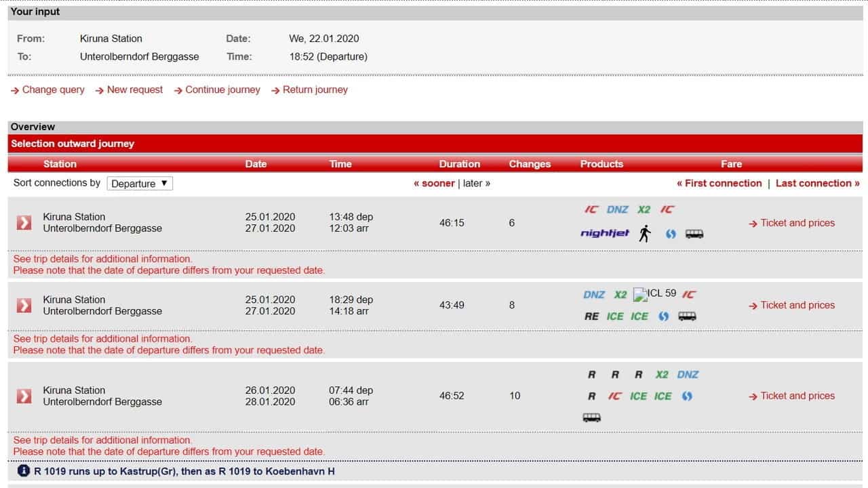Click the info icon beside R 1019 notice
This screenshot has height=488, width=868.
point(24,470)
